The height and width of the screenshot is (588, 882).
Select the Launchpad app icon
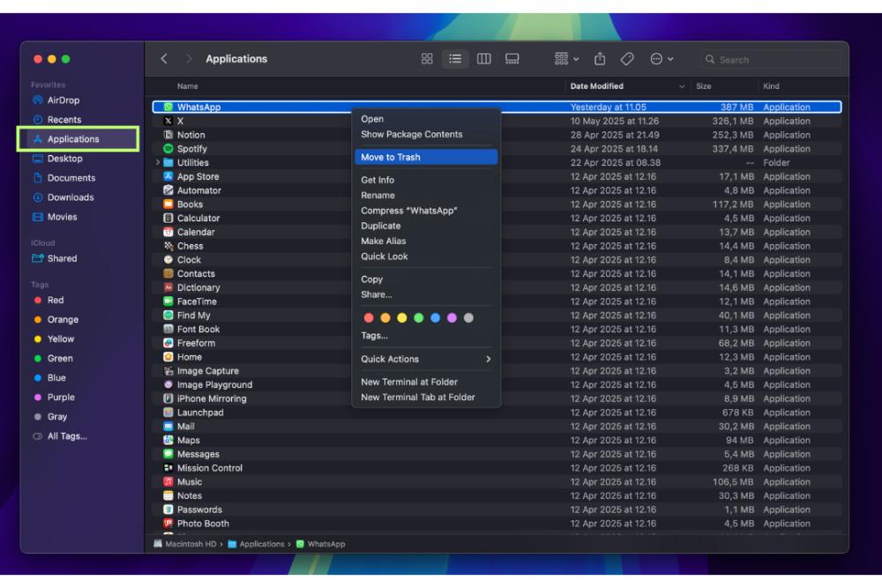pos(168,412)
